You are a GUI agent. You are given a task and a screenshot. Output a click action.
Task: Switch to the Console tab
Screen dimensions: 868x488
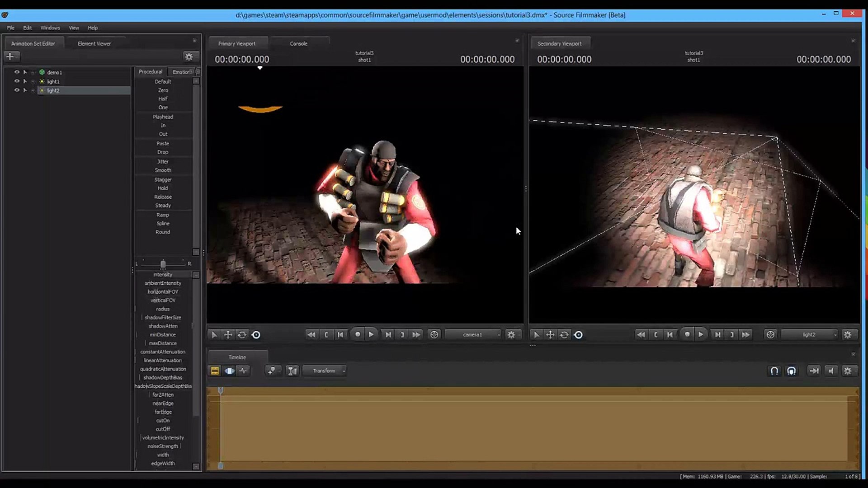coord(298,44)
